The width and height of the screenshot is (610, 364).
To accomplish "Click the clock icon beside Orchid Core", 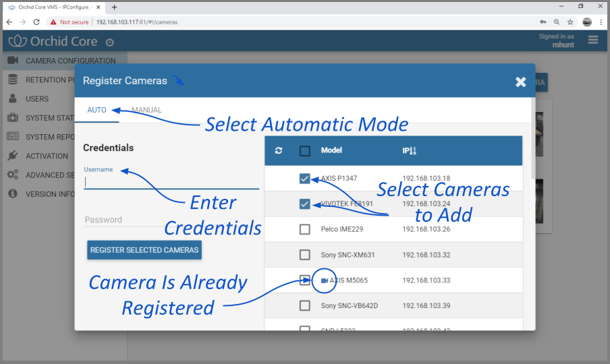I will pyautogui.click(x=110, y=42).
